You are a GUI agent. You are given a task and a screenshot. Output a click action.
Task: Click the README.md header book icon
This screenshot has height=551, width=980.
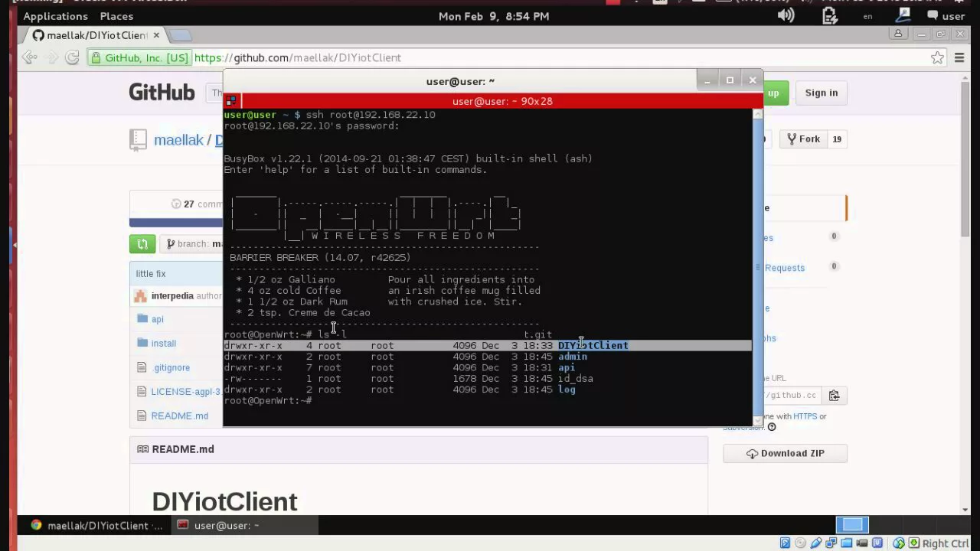point(142,449)
